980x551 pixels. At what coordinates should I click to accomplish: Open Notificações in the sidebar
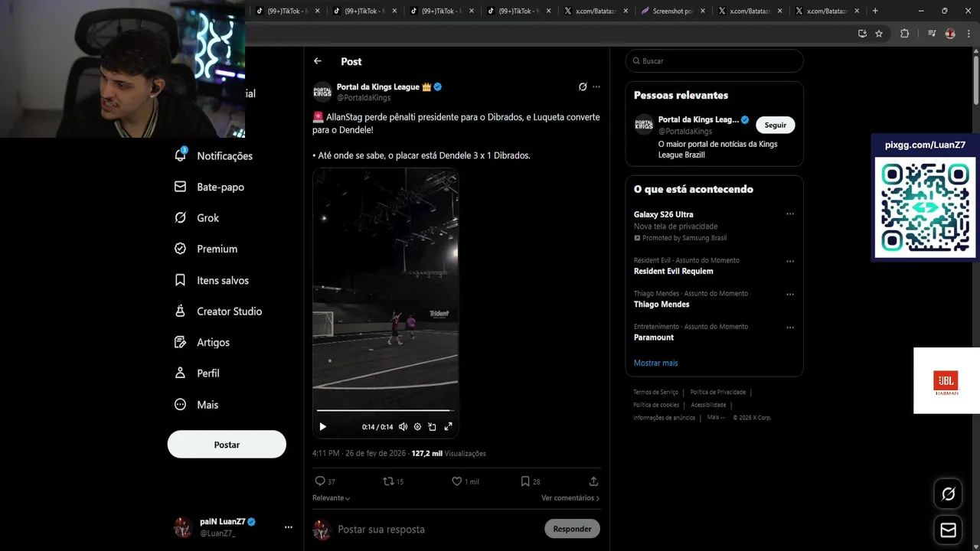point(214,155)
